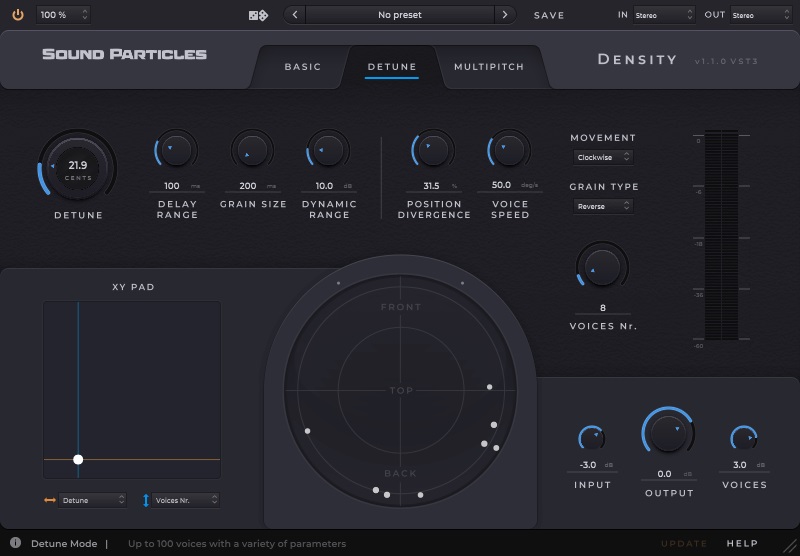
Task: Click the vertical axis arrow icon
Action: [x=146, y=500]
